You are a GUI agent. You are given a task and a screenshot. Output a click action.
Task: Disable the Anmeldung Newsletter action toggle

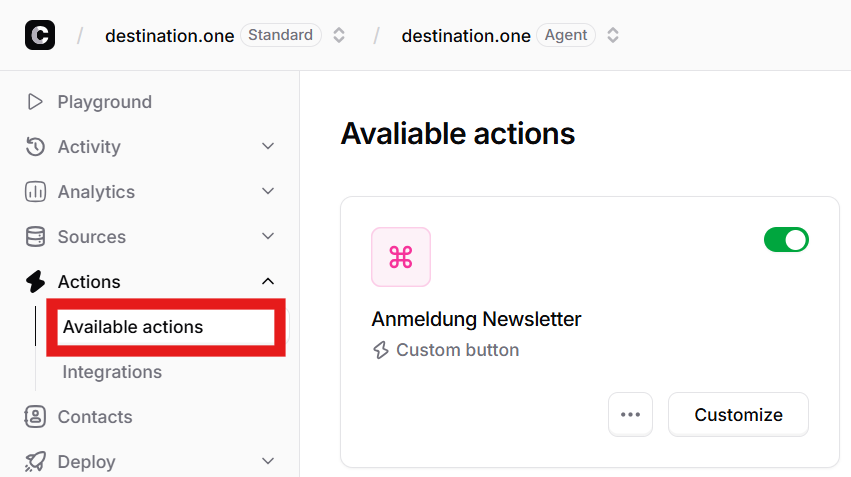[x=786, y=240]
